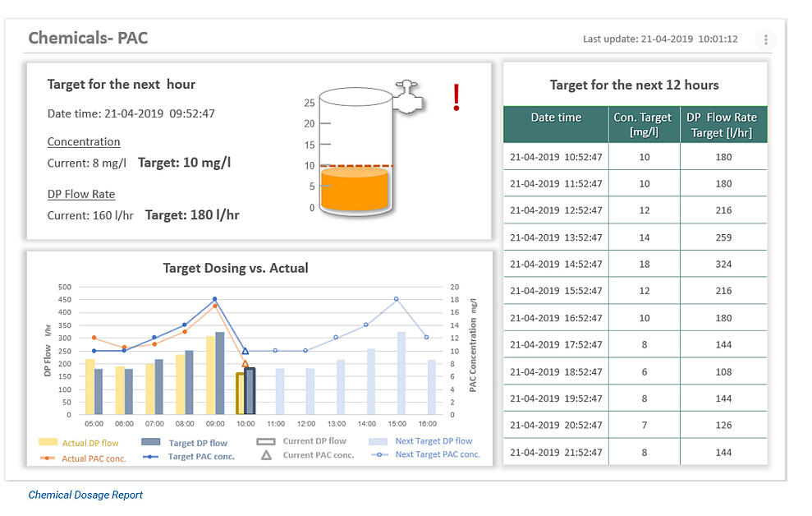This screenshot has height=516, width=812.
Task: Open the Con. Target column header menu
Action: point(644,123)
